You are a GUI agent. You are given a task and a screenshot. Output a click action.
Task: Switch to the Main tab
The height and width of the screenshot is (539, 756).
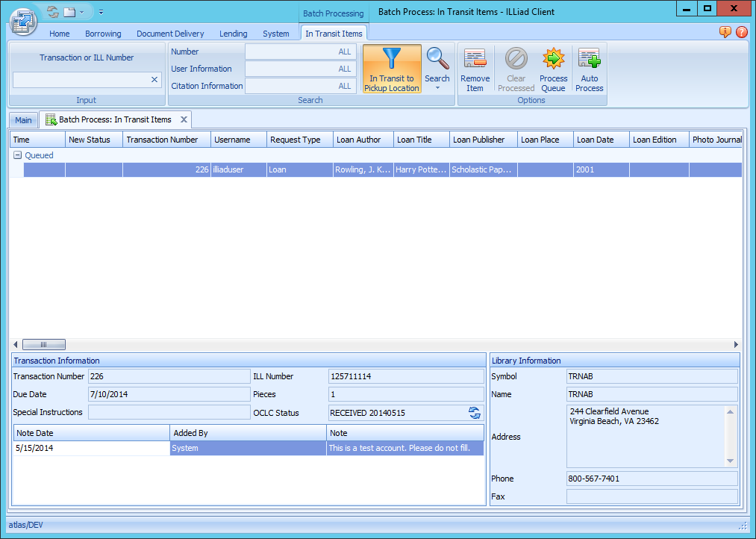click(23, 119)
